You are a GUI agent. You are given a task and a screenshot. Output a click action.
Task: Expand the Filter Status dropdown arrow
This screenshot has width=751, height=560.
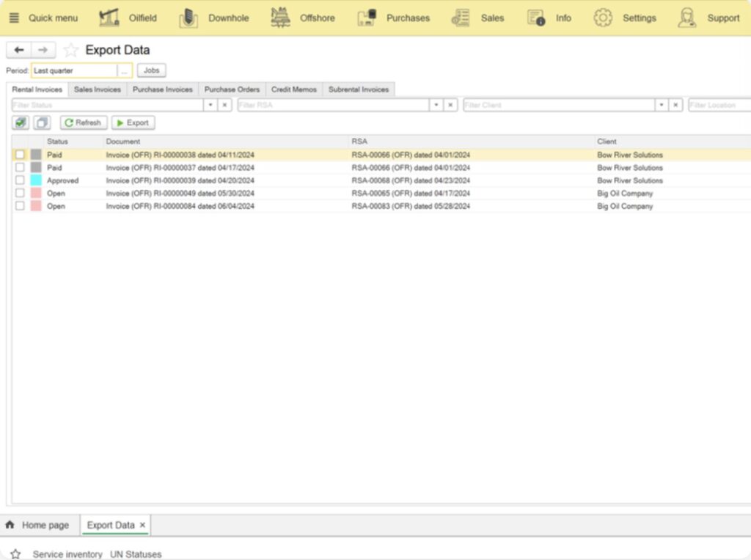tap(210, 106)
